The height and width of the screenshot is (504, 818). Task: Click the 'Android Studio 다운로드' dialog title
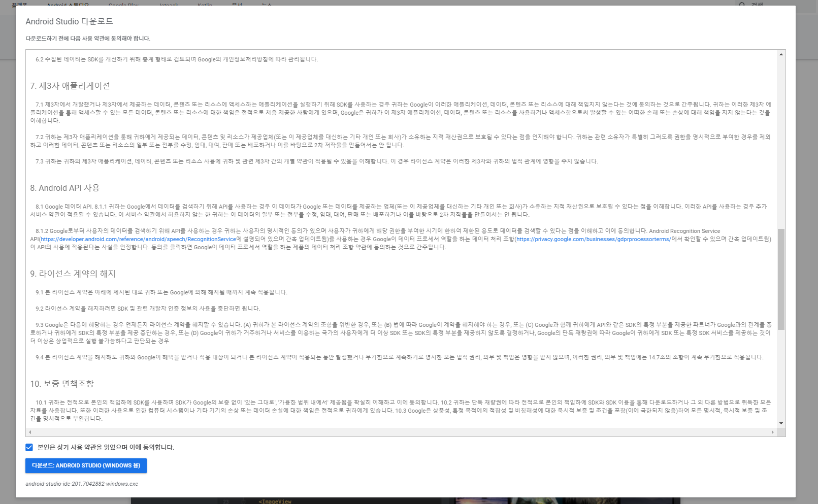[x=70, y=21]
